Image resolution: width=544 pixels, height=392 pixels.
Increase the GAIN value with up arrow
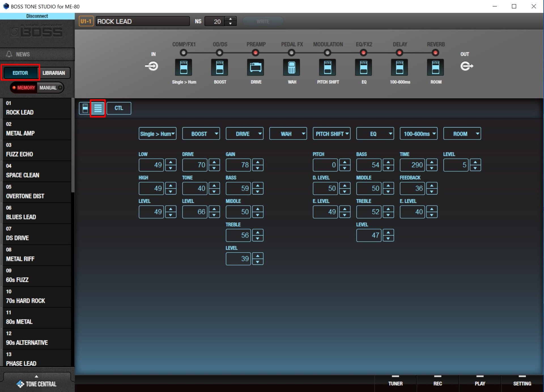[258, 162]
